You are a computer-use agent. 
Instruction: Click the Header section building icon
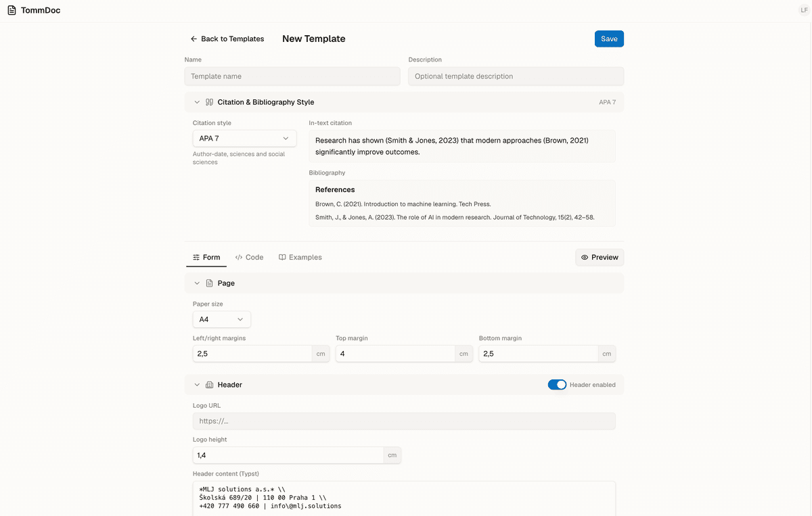pyautogui.click(x=209, y=385)
